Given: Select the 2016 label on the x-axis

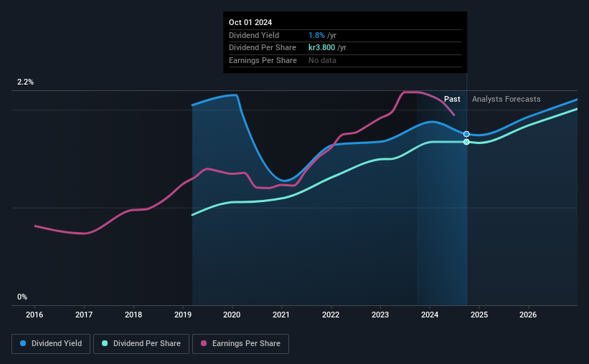Looking at the screenshot, I should point(34,315).
